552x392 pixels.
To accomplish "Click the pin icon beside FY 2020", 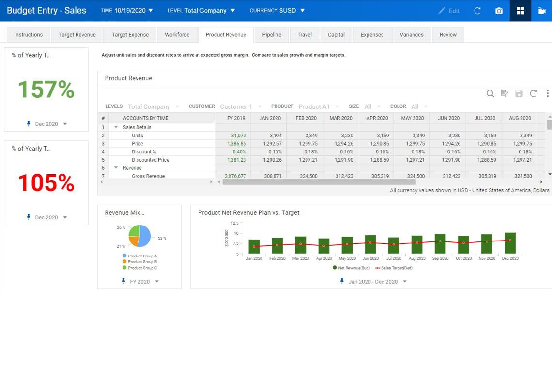I will click(123, 281).
